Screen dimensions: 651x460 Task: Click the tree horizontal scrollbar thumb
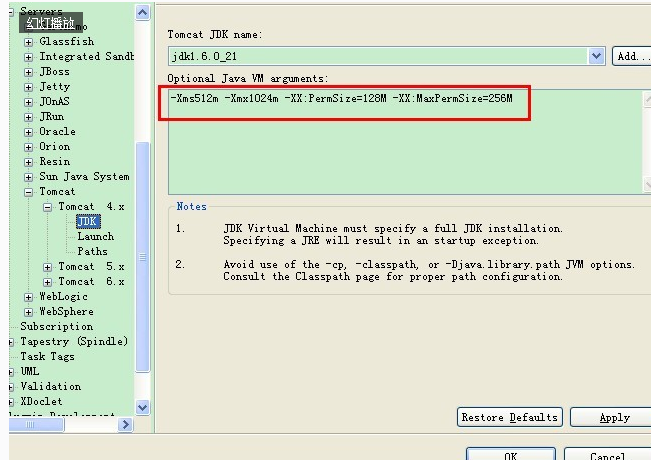37,424
